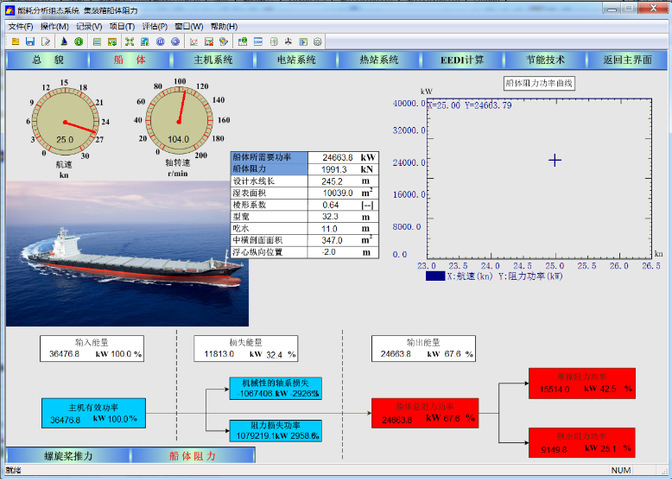Click the gear icon at toolbar end
The image size is (672, 479).
[317, 42]
